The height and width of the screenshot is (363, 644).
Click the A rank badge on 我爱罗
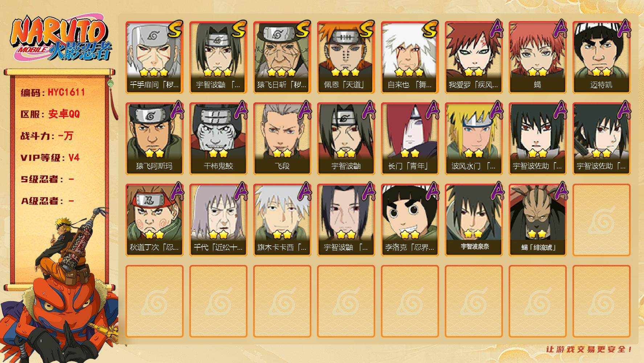point(496,29)
